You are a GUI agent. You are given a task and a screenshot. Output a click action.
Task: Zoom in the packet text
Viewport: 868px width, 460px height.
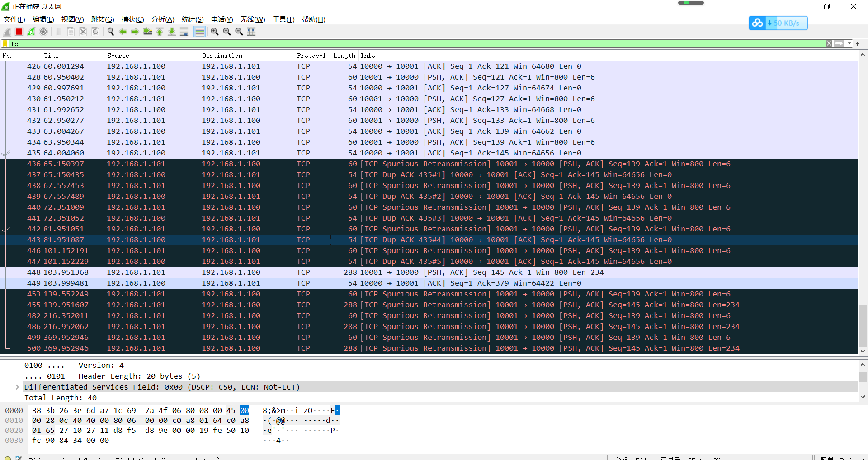point(215,32)
